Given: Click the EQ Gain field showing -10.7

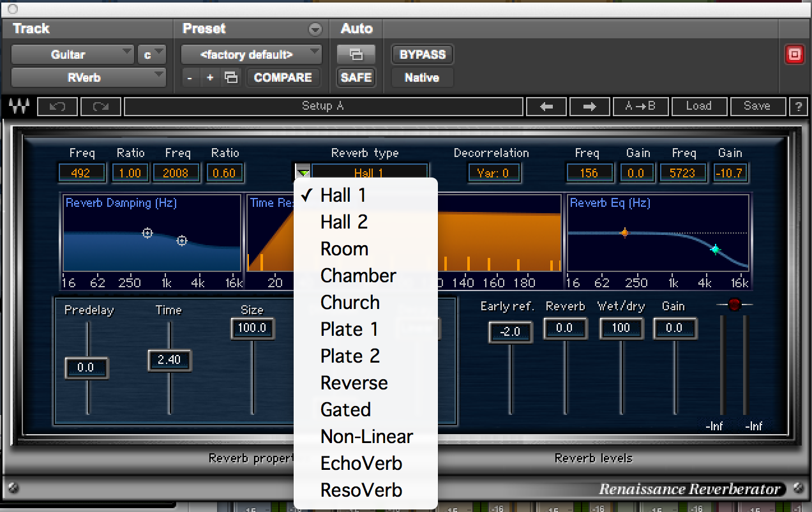Looking at the screenshot, I should coord(730,173).
